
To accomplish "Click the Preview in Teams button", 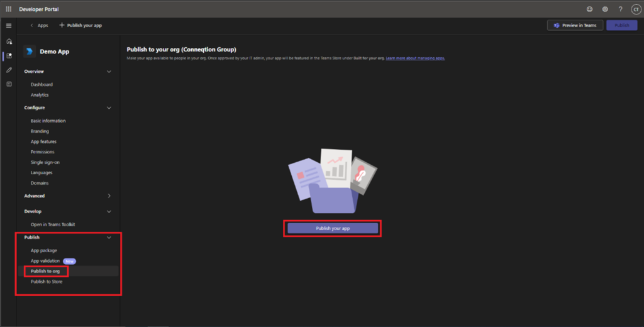I will tap(575, 25).
